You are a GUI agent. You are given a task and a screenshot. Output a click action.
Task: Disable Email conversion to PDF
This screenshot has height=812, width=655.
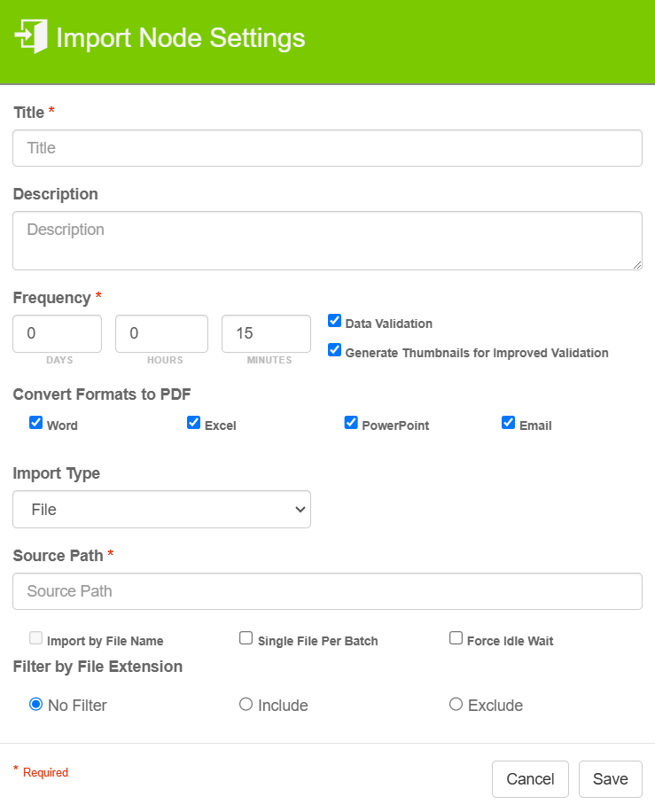click(508, 422)
